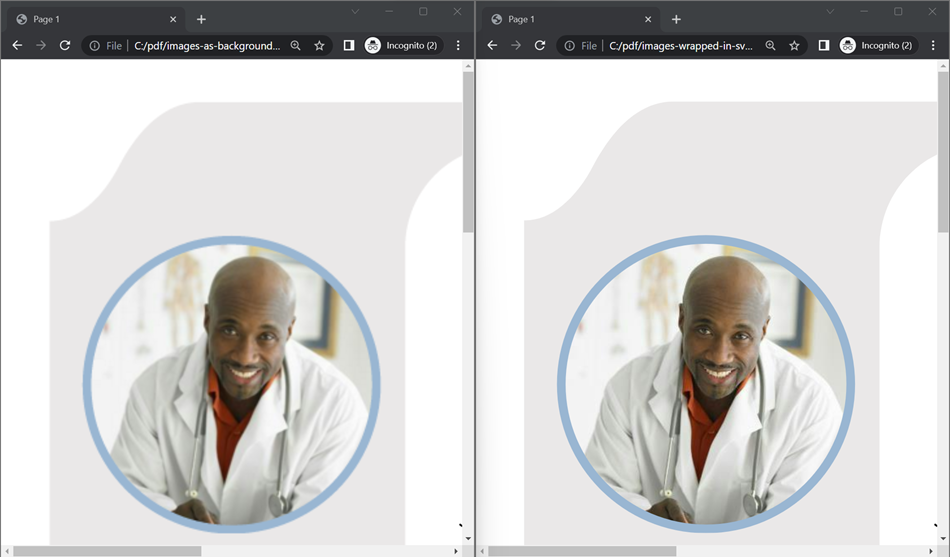
Task: Close the Page 1 tab in left window
Action: [x=173, y=19]
